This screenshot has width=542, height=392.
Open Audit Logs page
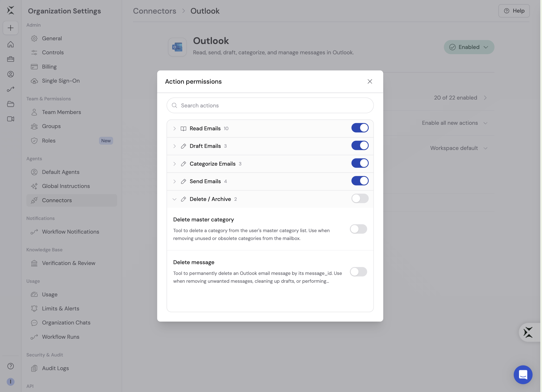point(72,368)
